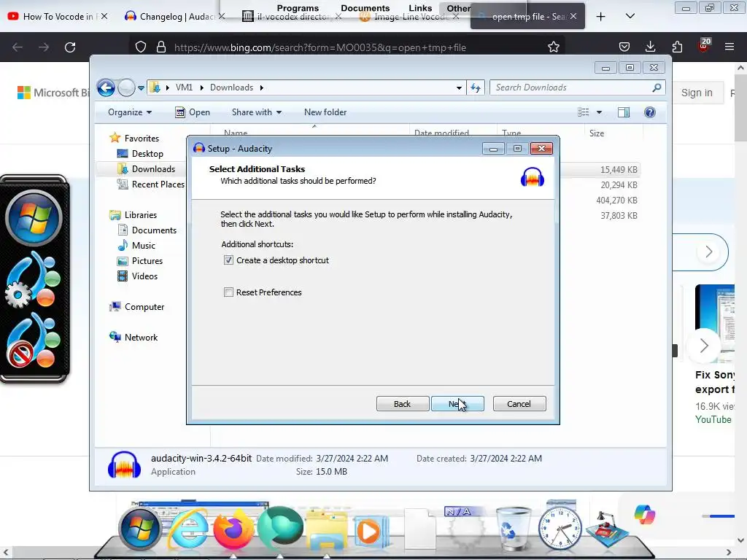Open media player icon in dock
The width and height of the screenshot is (747, 560).
coord(371,531)
